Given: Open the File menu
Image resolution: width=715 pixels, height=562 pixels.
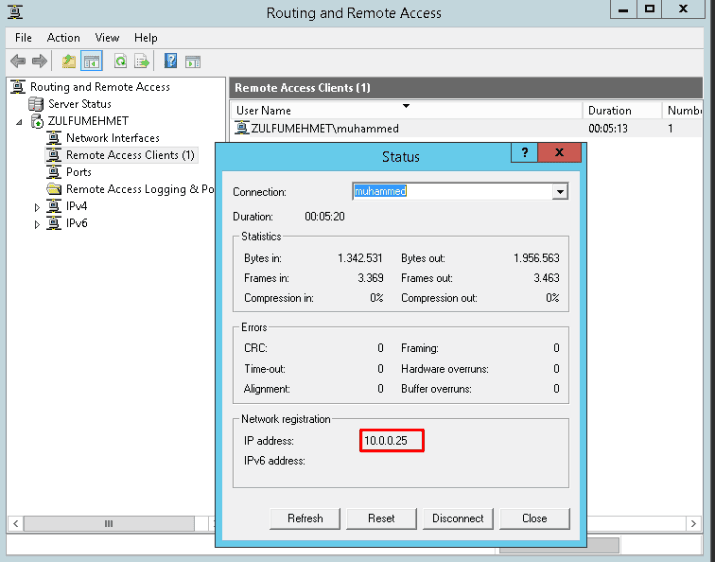Looking at the screenshot, I should [x=23, y=38].
